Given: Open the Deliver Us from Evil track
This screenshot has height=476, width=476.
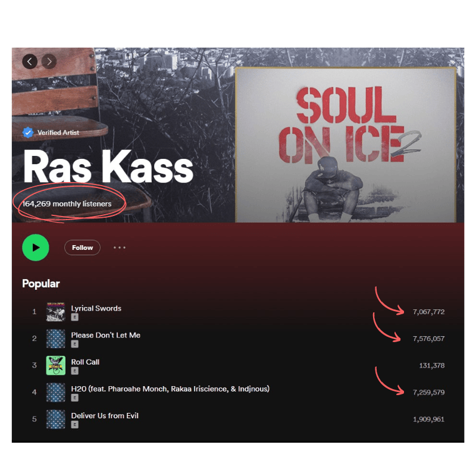Looking at the screenshot, I should pyautogui.click(x=105, y=415).
